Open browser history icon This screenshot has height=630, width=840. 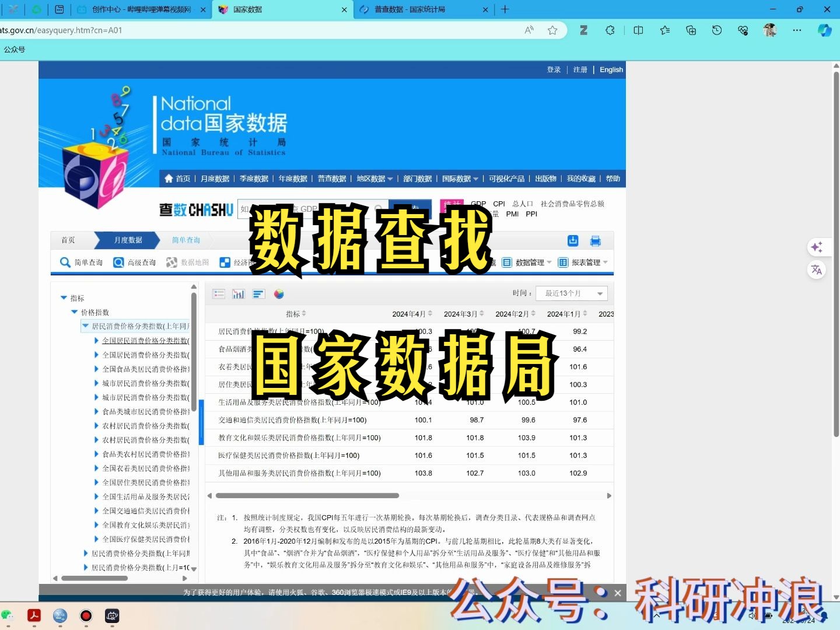[717, 30]
